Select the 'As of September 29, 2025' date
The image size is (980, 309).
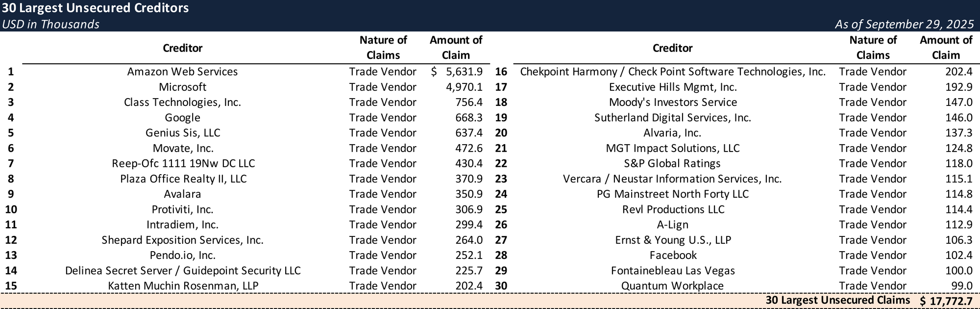point(905,24)
